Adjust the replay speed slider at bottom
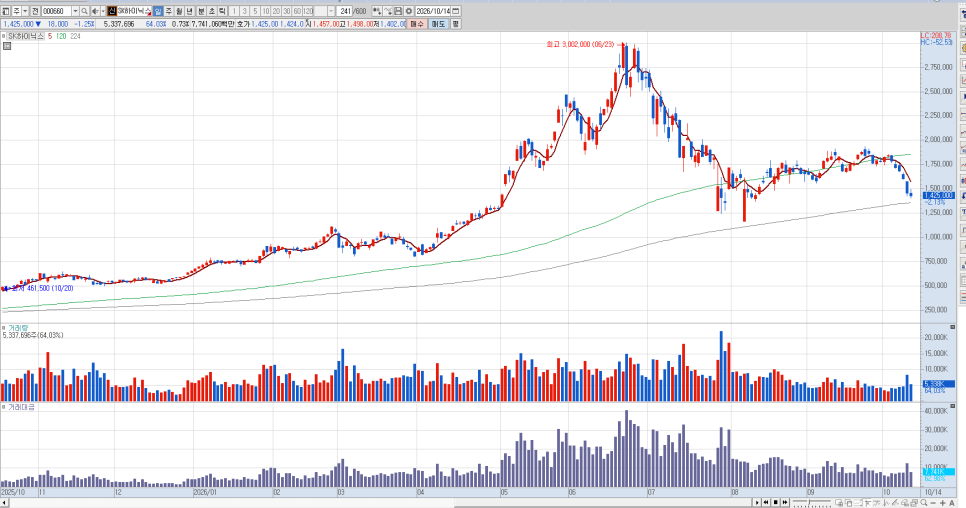966x508 pixels. (x=812, y=502)
